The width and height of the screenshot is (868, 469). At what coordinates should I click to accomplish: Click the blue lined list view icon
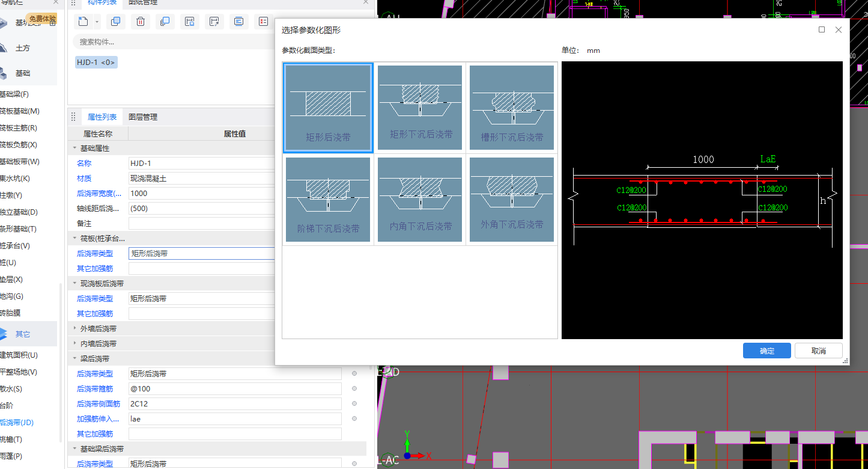coord(238,22)
